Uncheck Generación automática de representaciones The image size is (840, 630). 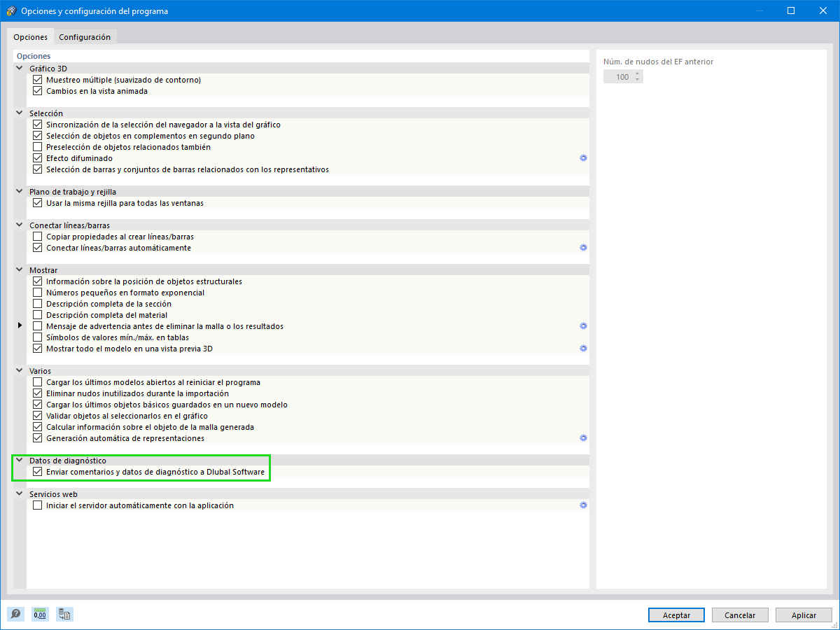point(38,438)
